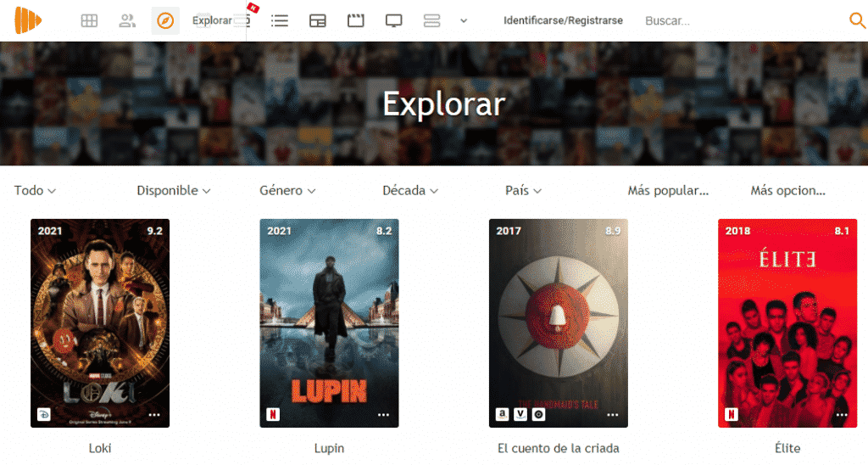The image size is (868, 465).
Task: Click the 8.9 rating on Handmaid's Tale
Action: (614, 231)
